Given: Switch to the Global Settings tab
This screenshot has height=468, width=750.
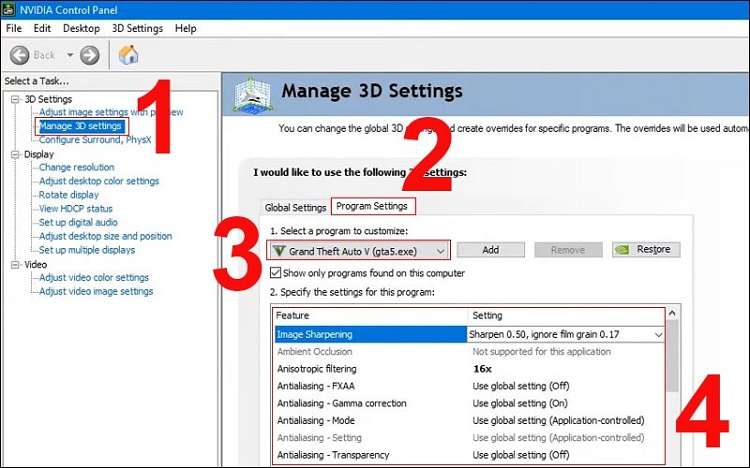Looking at the screenshot, I should (296, 207).
